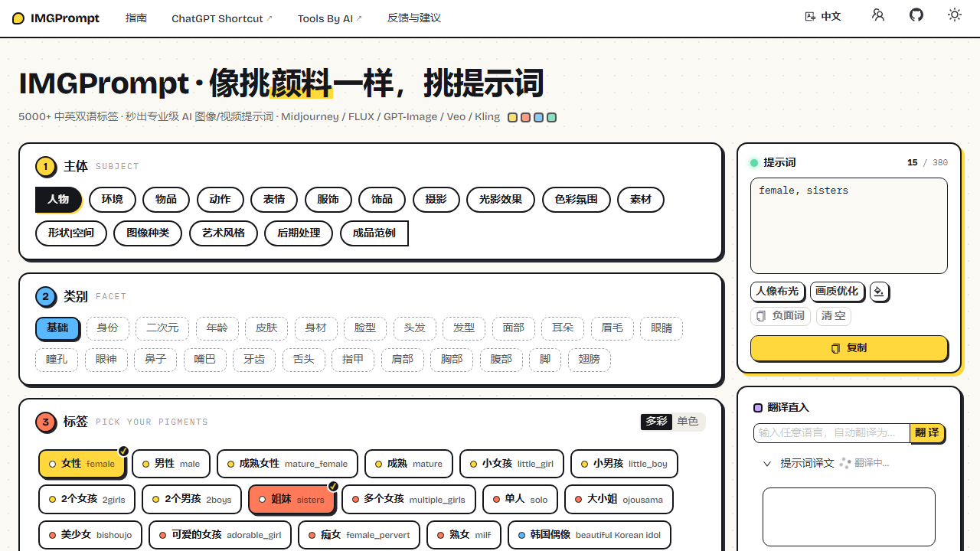Select the 色彩氛围 subject tab
Screen dimensions: 980x551
tap(576, 200)
